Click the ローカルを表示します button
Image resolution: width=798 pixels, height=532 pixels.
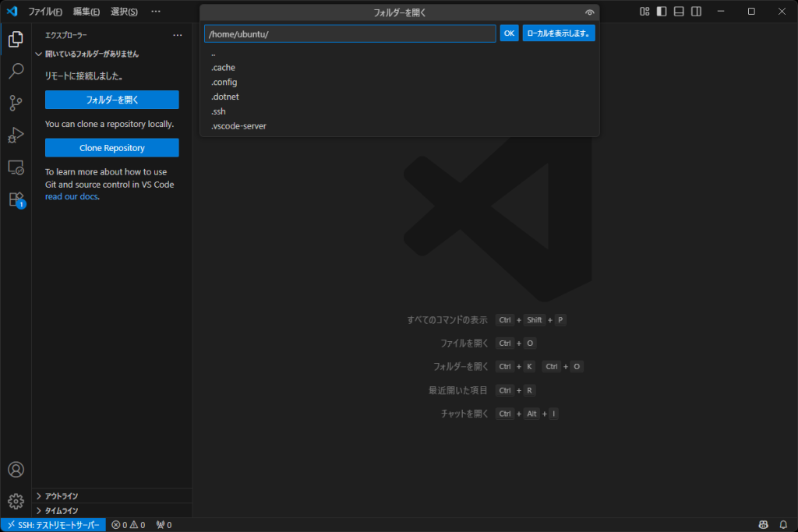(559, 33)
